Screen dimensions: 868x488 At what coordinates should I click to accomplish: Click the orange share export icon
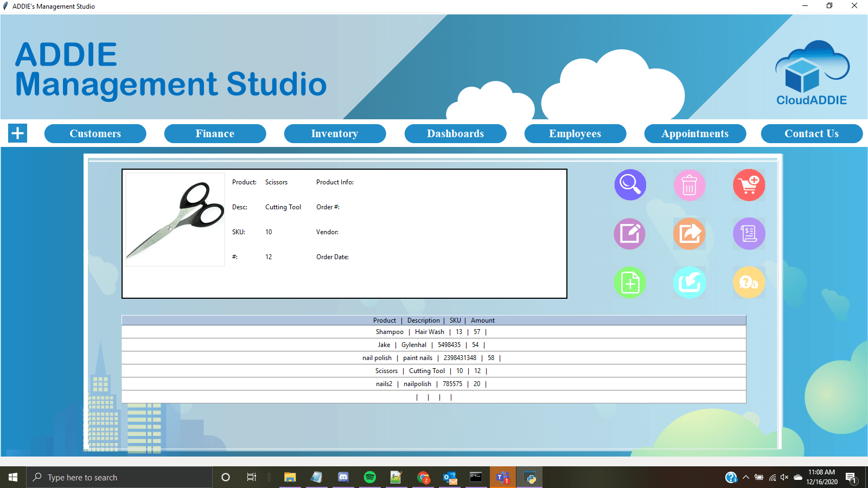[689, 234]
